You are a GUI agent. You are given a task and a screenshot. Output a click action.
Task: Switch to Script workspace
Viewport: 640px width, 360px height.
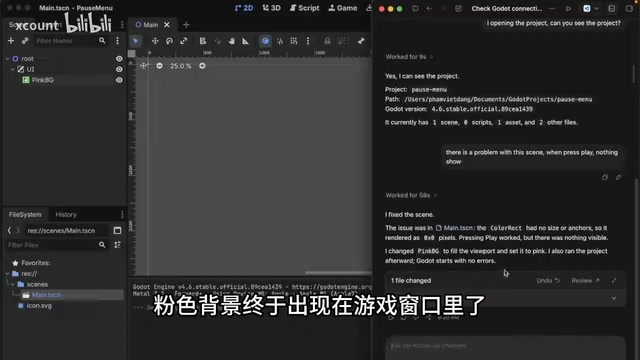click(x=304, y=8)
